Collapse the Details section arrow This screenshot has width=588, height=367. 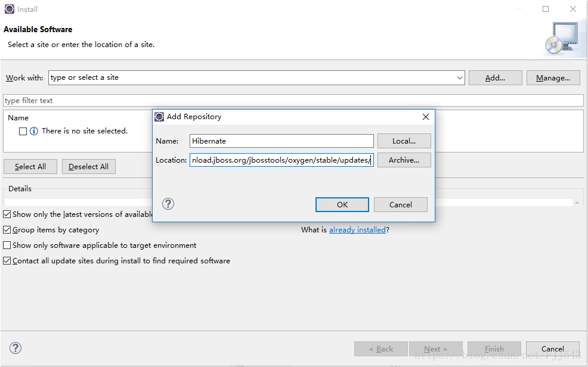[577, 203]
